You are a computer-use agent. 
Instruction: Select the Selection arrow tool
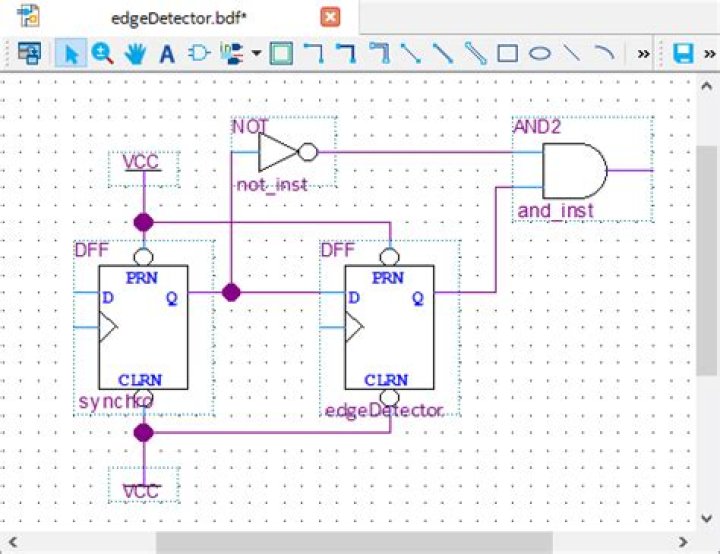click(x=71, y=53)
